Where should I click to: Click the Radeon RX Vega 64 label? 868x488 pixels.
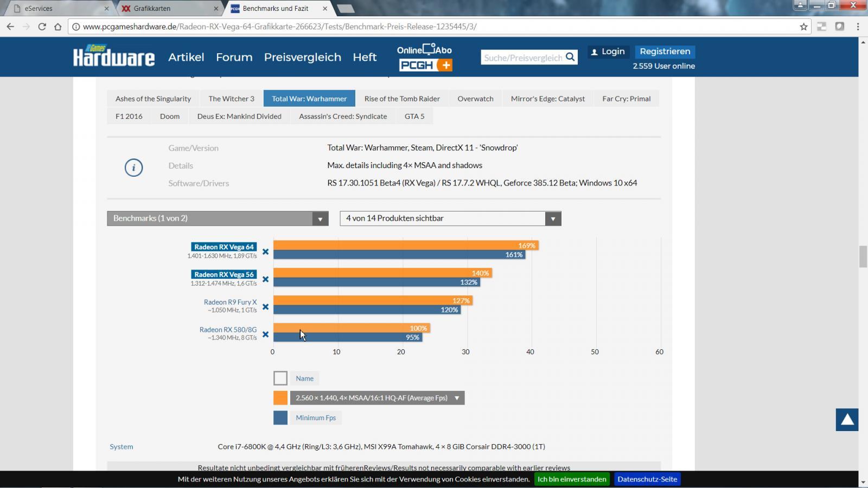(224, 247)
